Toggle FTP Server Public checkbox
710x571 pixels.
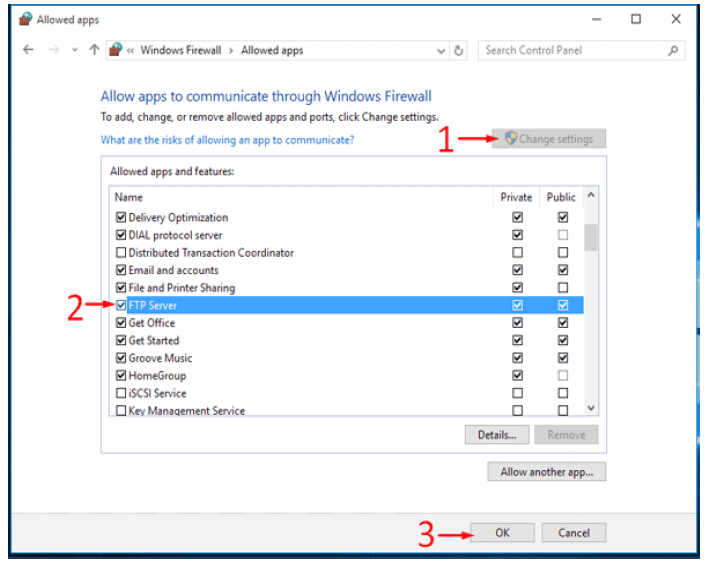[563, 305]
